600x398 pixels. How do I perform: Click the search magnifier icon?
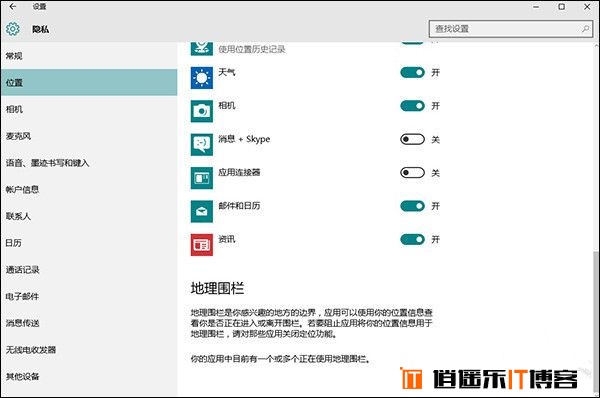[585, 29]
